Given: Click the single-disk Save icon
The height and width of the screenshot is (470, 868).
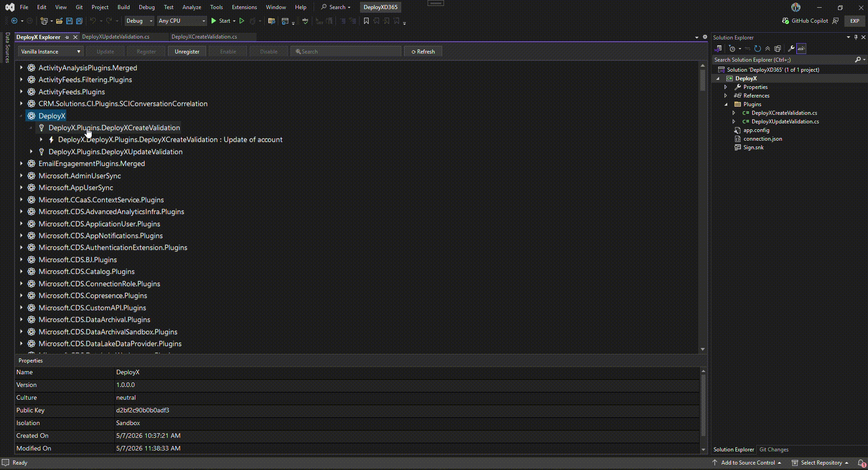Looking at the screenshot, I should [69, 21].
